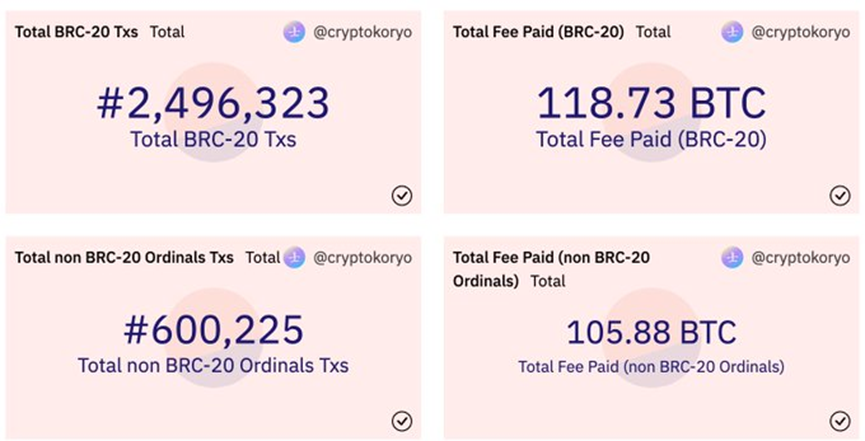The height and width of the screenshot is (441, 865).
Task: Click the avatar icon in Total BRC-20 Txs panel
Action: pos(294,32)
